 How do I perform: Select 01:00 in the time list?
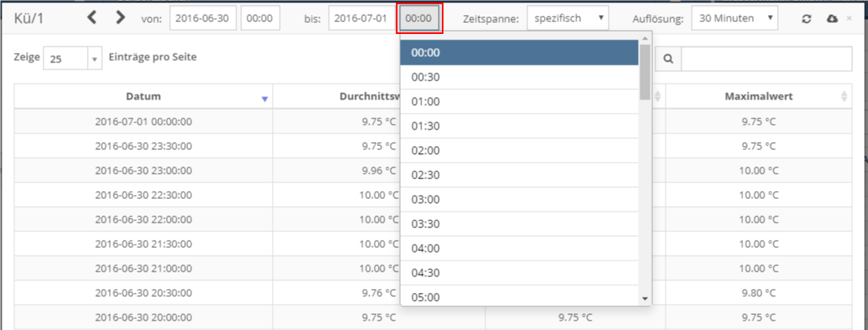(519, 102)
